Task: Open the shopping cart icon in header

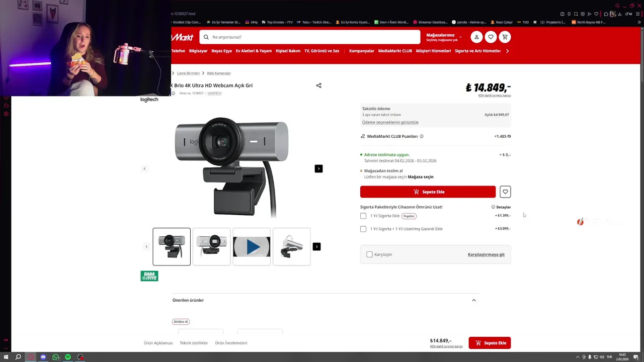Action: [505, 37]
